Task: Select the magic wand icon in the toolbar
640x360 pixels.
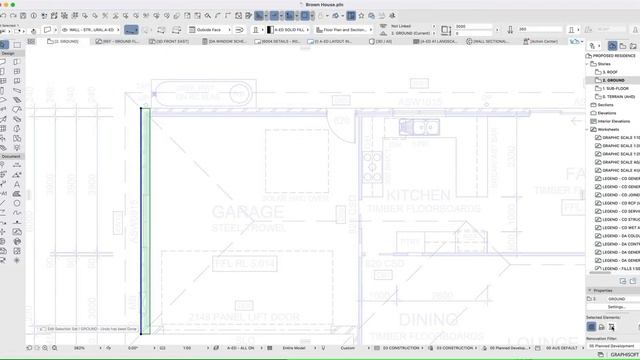Action: pos(207,16)
